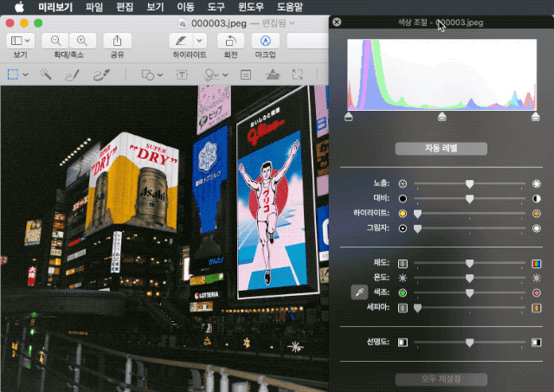Viewport: 554px width, 392px height.
Task: Click the warm temperature sun icon
Action: point(537,279)
